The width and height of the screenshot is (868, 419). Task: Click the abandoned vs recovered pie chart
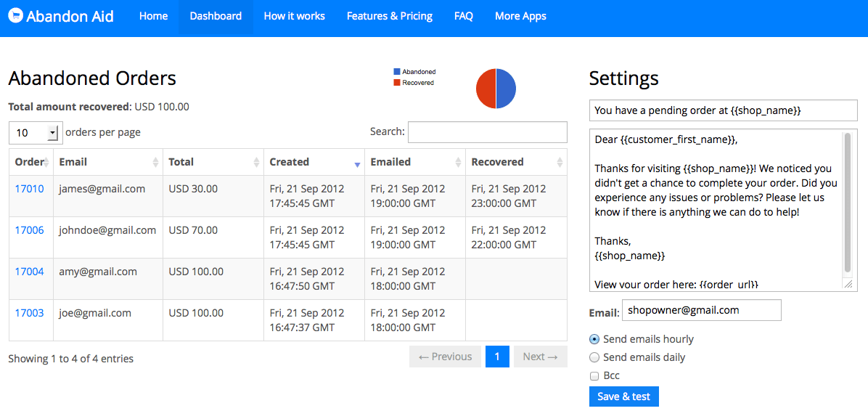[x=496, y=89]
